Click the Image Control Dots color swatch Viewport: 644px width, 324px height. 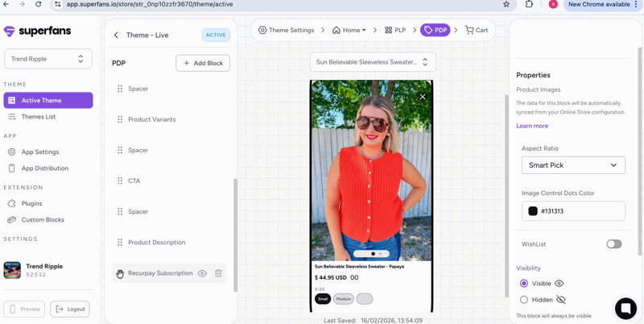click(533, 211)
